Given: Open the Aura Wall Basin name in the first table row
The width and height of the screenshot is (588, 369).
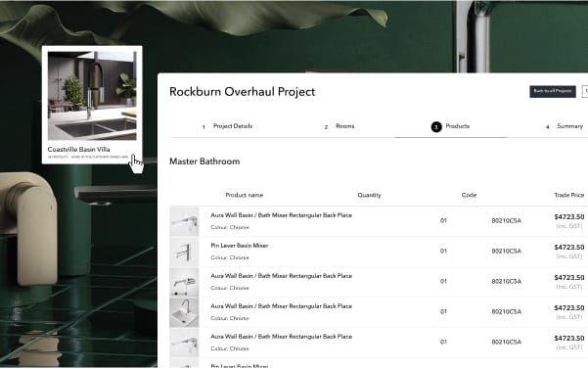Looking at the screenshot, I should (x=281, y=215).
